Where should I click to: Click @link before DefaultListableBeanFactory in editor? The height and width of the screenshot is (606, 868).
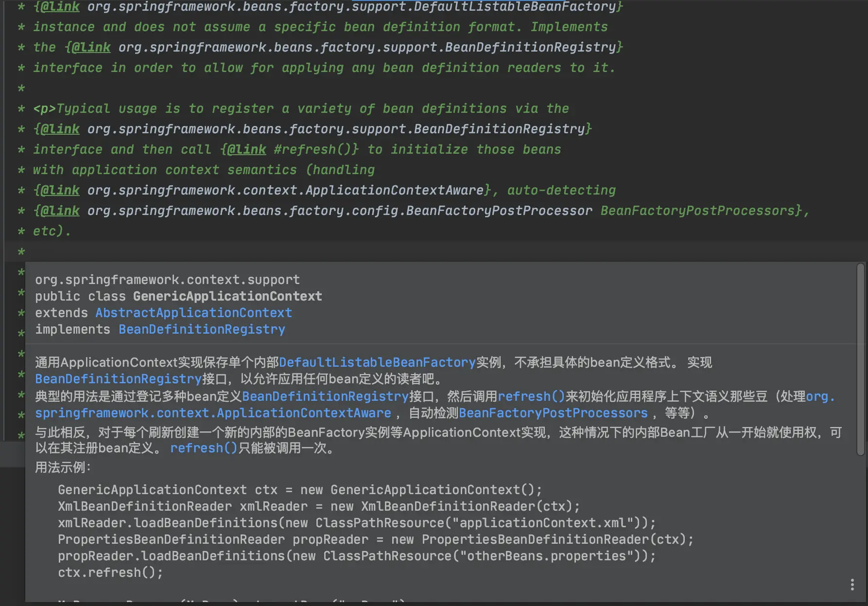pyautogui.click(x=60, y=6)
